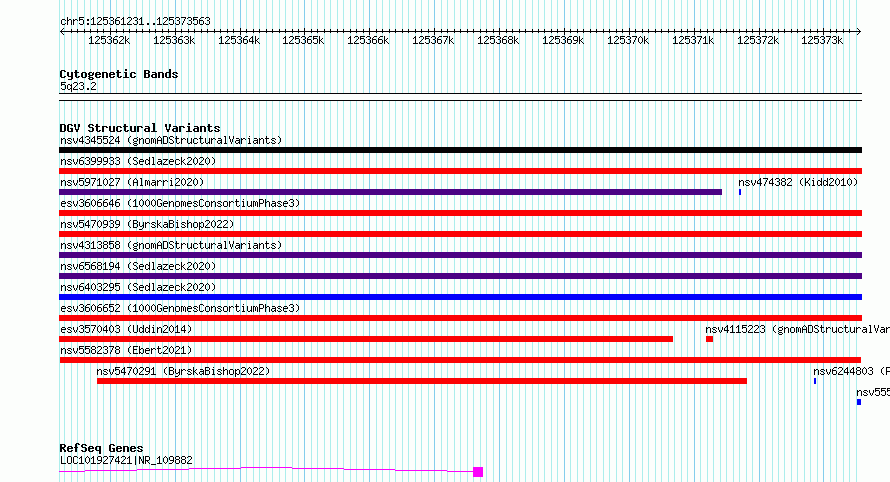The width and height of the screenshot is (890, 482).
Task: Open the esv3570403 (Uddin2014) label
Action: click(x=126, y=329)
